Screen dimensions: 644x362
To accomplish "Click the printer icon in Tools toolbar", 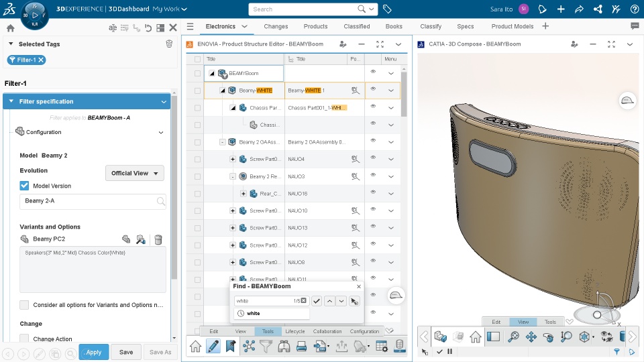I will tap(301, 347).
